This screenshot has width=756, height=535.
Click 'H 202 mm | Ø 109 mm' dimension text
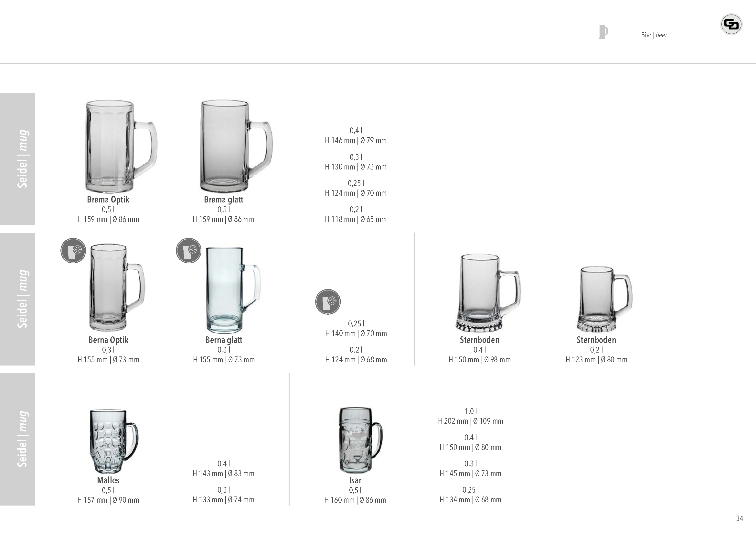pos(471,421)
